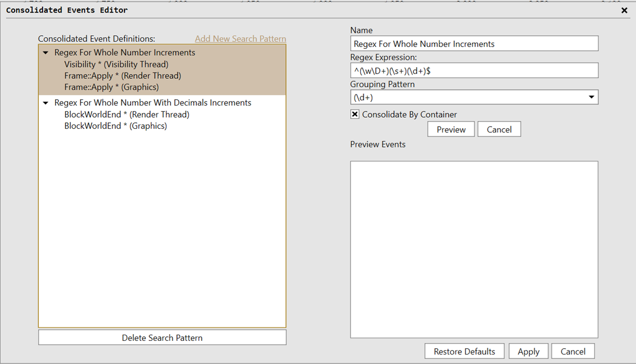Click the Restore Defaults button
This screenshot has width=636, height=364.
pos(464,351)
